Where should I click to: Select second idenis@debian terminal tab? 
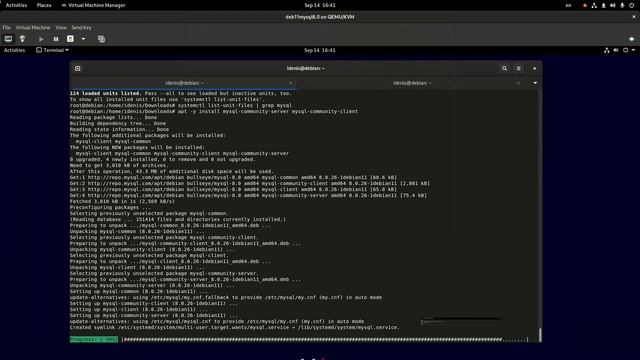click(x=412, y=83)
